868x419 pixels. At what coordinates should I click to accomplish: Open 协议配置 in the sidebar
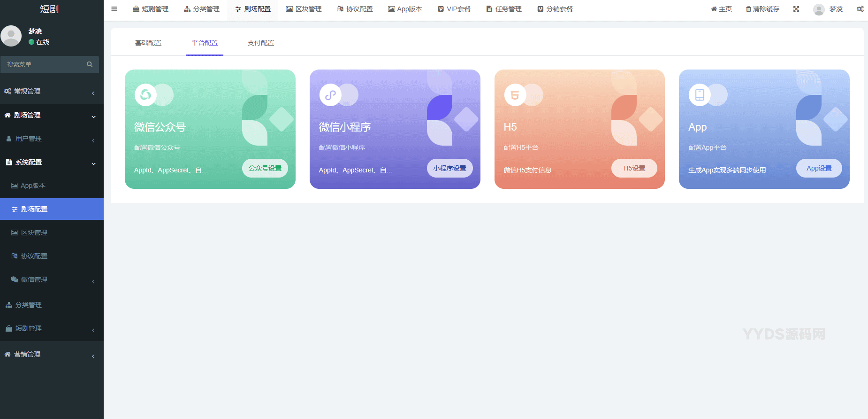click(x=52, y=256)
